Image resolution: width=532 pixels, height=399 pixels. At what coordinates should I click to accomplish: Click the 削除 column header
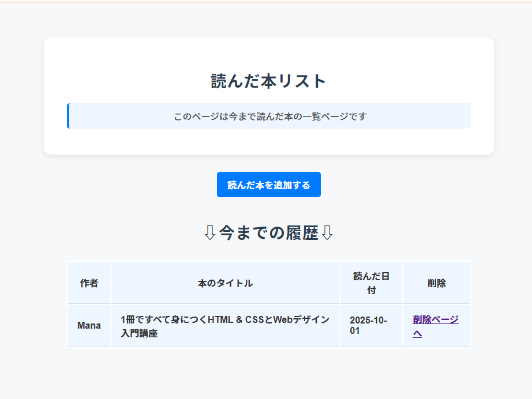pos(436,283)
